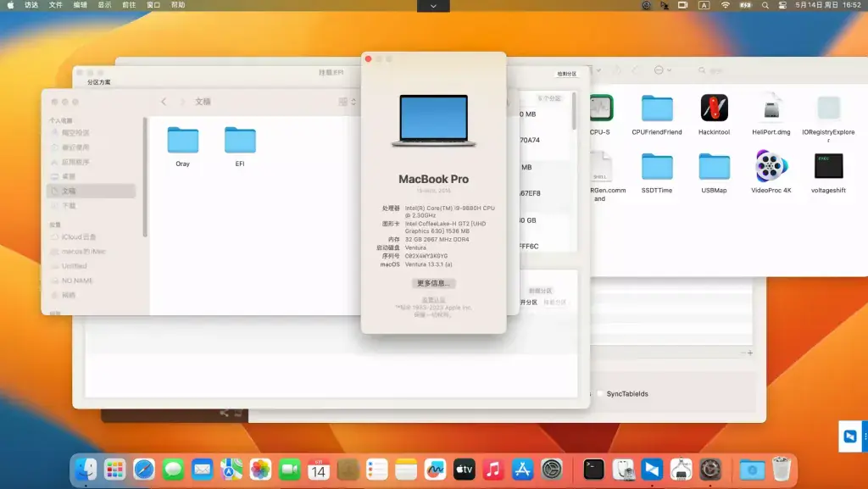Screen dimensions: 868x489
Task: Open the EFI folder in Documents window
Action: [240, 141]
